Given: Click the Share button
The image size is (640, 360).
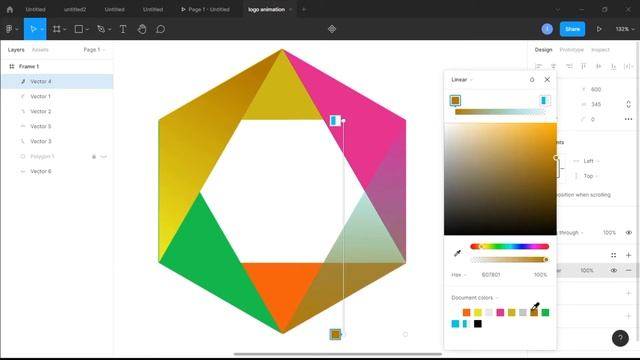Looking at the screenshot, I should click(x=572, y=29).
